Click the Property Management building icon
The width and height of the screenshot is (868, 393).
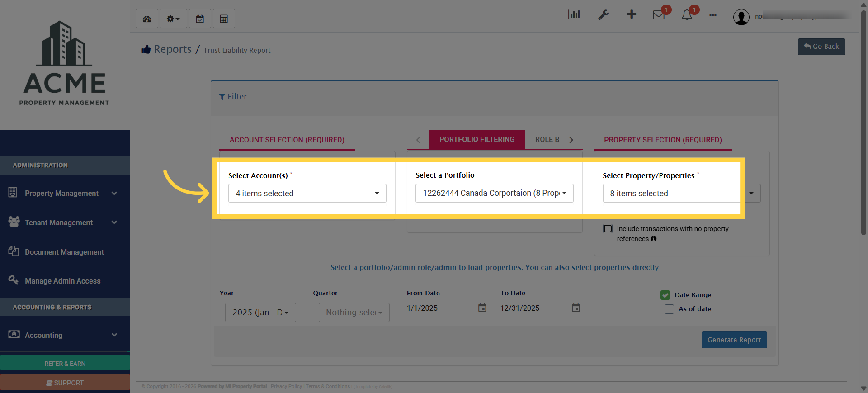point(13,192)
